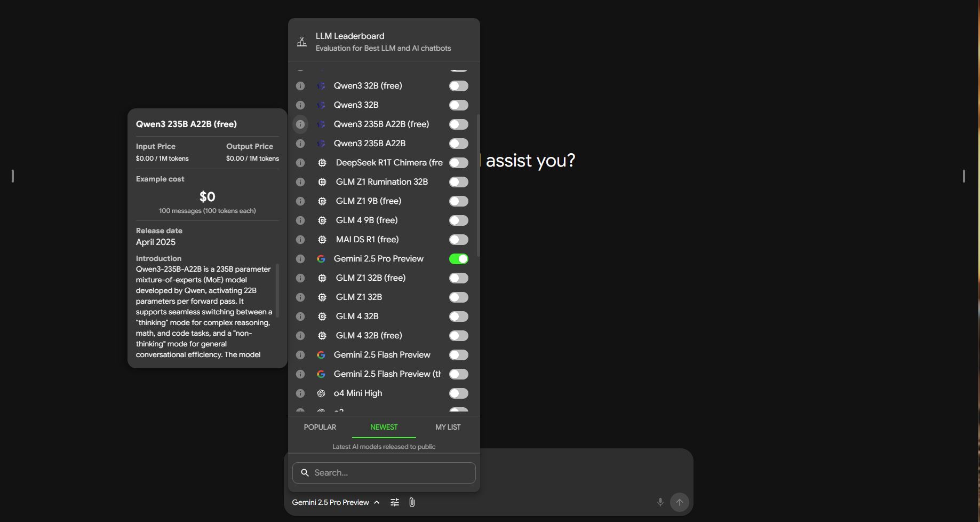Click the info icon beside o4 Mini High
Screen dimensions: 980x522
tap(300, 393)
